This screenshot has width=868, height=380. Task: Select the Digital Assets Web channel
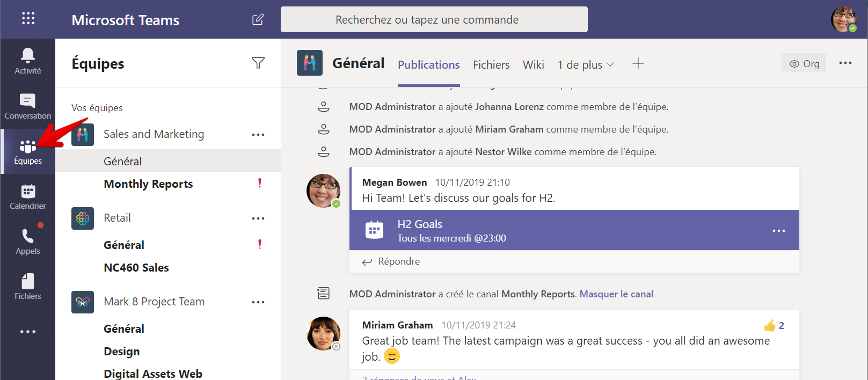(153, 374)
